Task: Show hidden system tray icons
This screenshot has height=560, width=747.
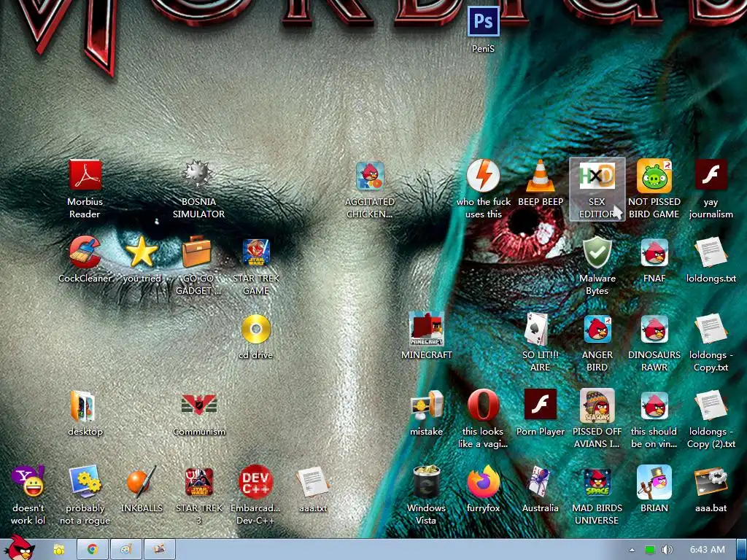Action: (x=632, y=550)
